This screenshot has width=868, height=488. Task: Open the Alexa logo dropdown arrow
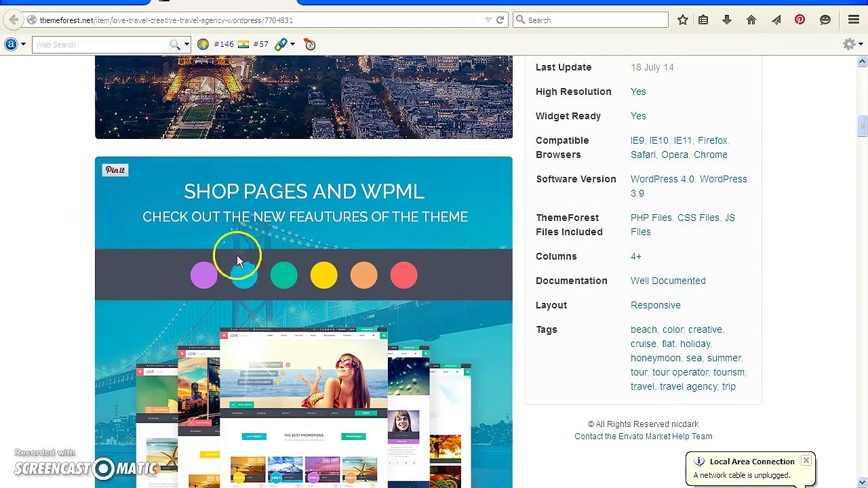(x=23, y=45)
